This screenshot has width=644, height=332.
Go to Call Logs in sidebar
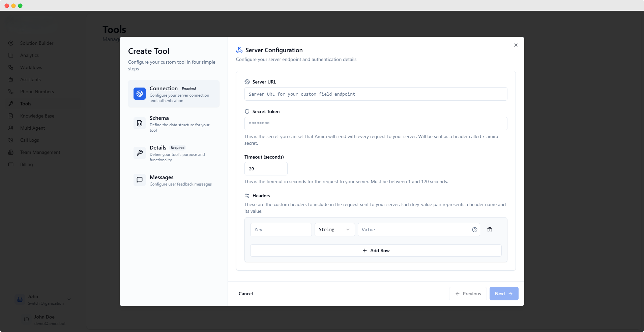[29, 140]
